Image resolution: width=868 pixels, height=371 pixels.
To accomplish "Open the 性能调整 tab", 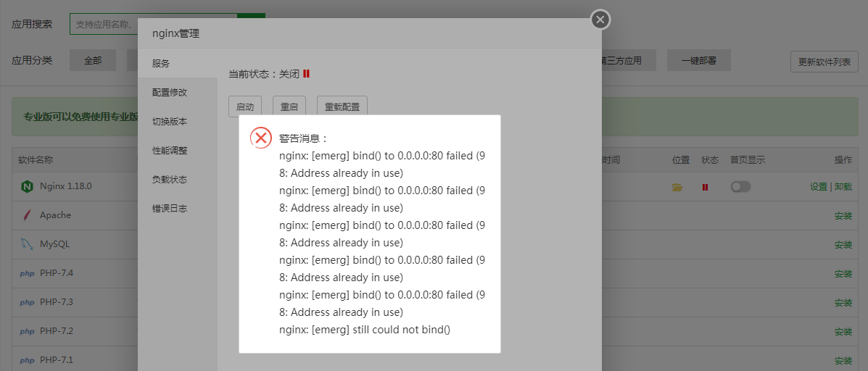I will click(178, 151).
